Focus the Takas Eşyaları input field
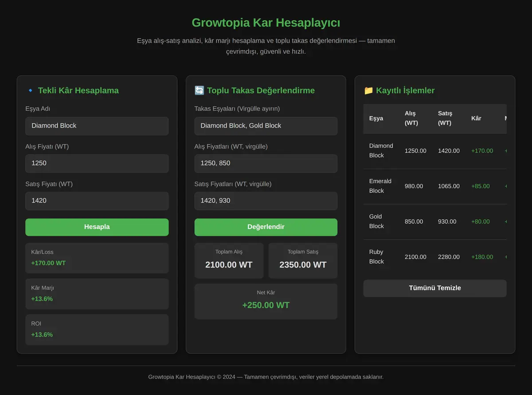Viewport: 532px width, 395px height. [266, 126]
